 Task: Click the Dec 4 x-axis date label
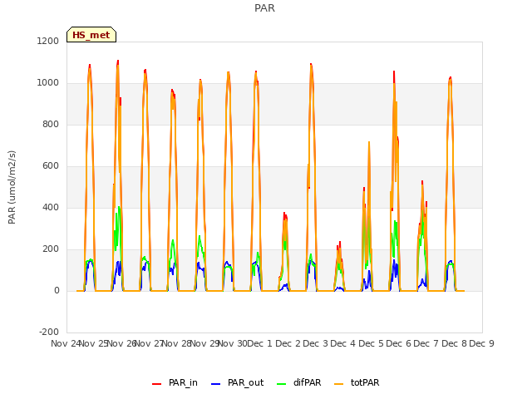(x=343, y=343)
